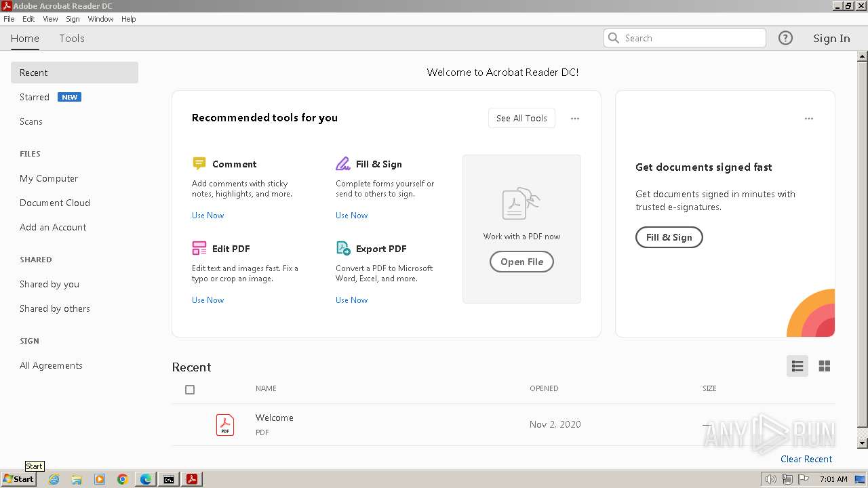Click the Export PDF tool icon
The image size is (868, 488).
pyautogui.click(x=343, y=248)
